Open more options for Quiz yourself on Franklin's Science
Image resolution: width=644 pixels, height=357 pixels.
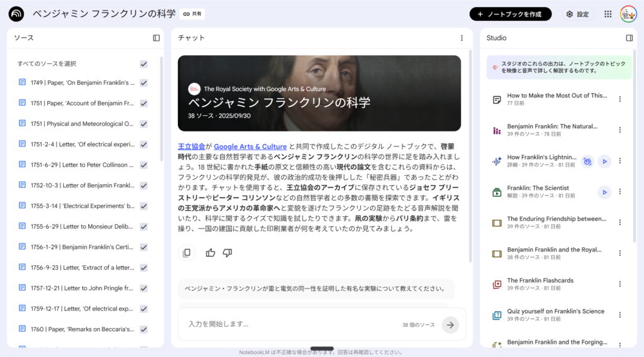pos(620,315)
